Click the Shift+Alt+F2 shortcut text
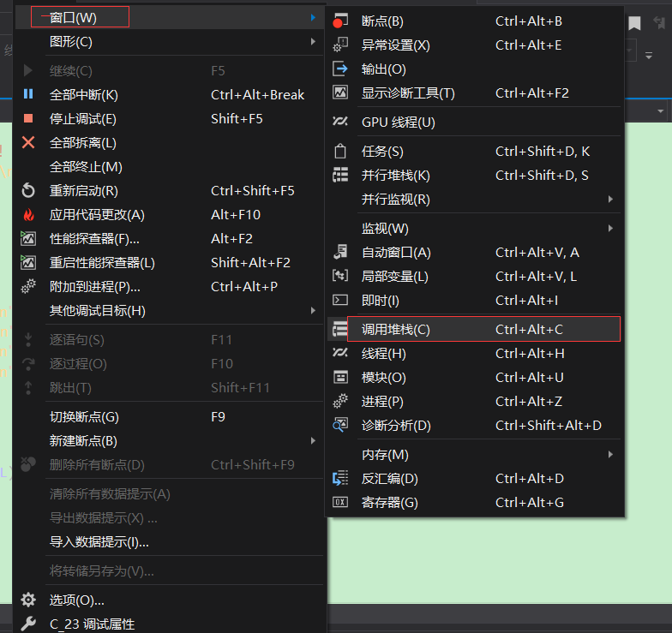The width and height of the screenshot is (672, 633). click(250, 262)
